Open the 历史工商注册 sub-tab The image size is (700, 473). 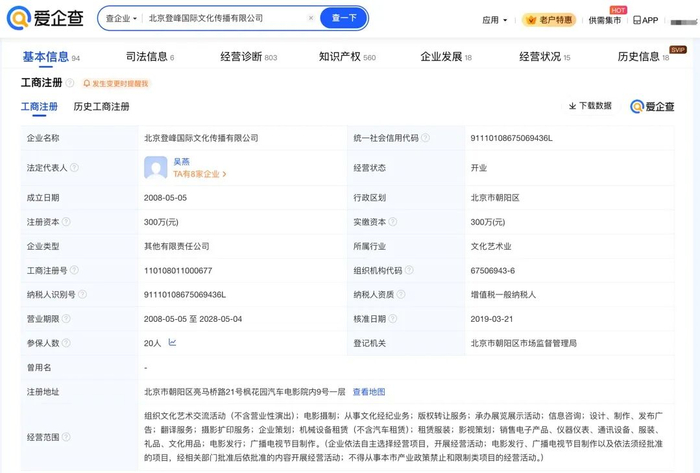101,106
